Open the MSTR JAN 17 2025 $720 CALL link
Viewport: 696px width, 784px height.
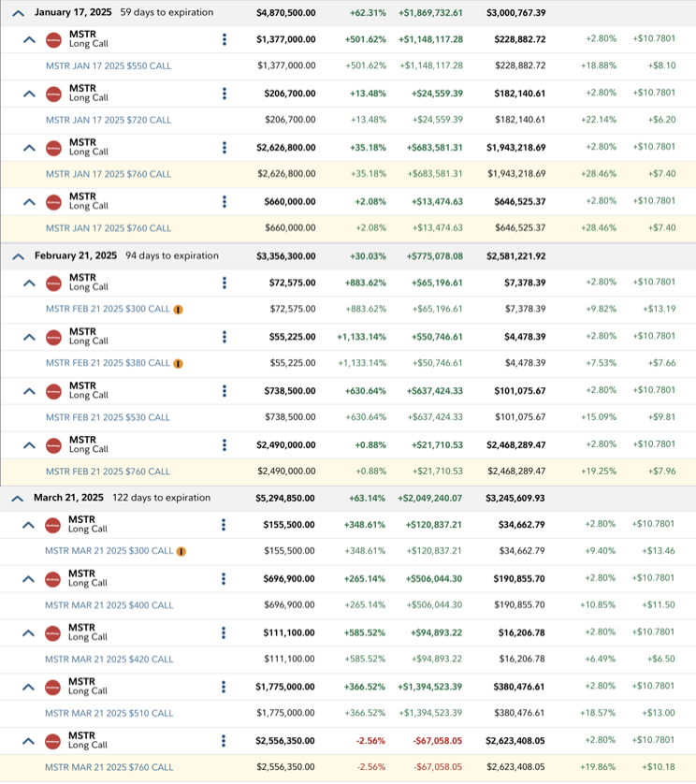point(109,120)
